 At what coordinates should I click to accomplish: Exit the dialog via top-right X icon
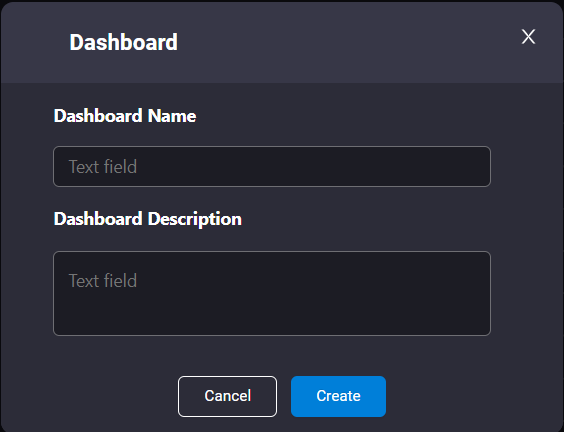coord(528,37)
